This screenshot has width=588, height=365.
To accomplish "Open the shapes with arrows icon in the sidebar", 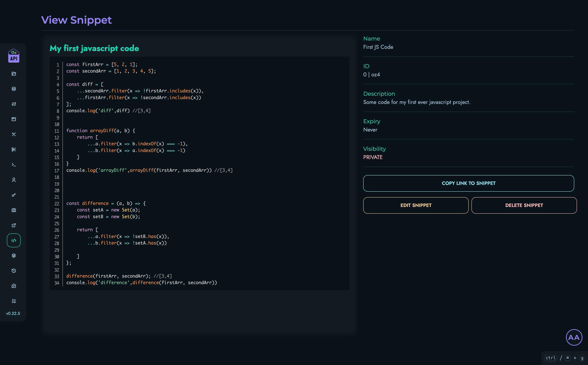I will (14, 301).
